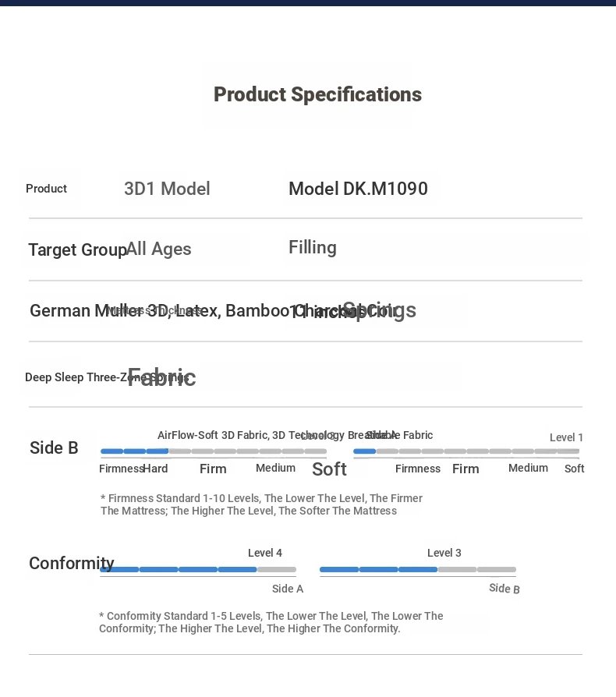Select the Model DK.M1090 text
Viewport: 616px width, 697px height.
[x=358, y=189]
